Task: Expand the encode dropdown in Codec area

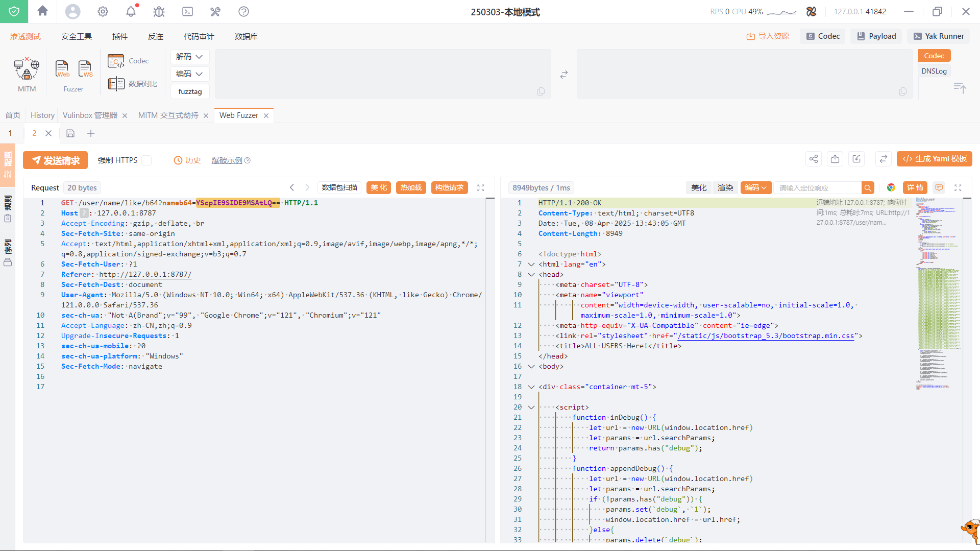Action: [x=189, y=74]
